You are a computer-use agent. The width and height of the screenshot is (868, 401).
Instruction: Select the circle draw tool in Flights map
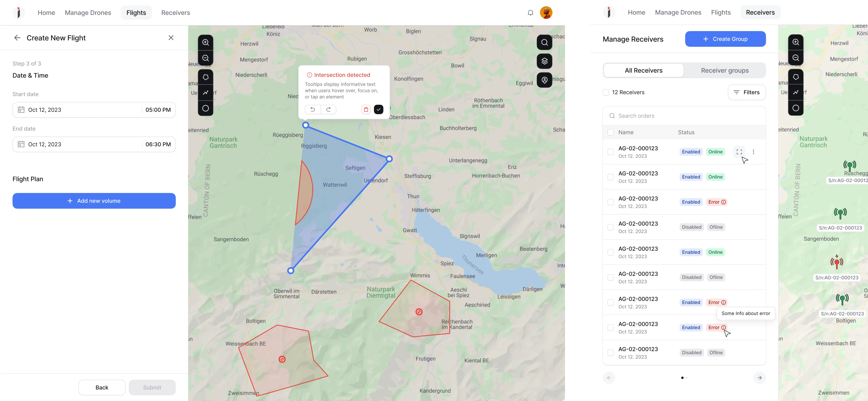206,108
